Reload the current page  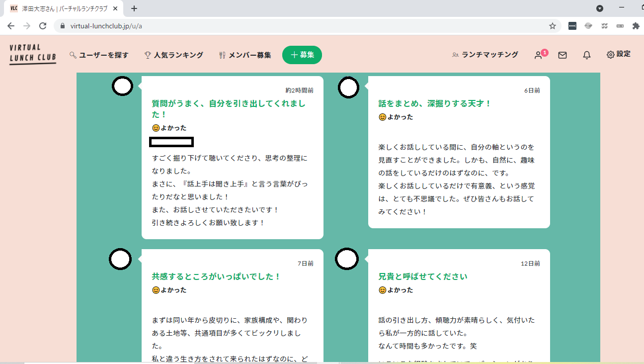(x=43, y=26)
